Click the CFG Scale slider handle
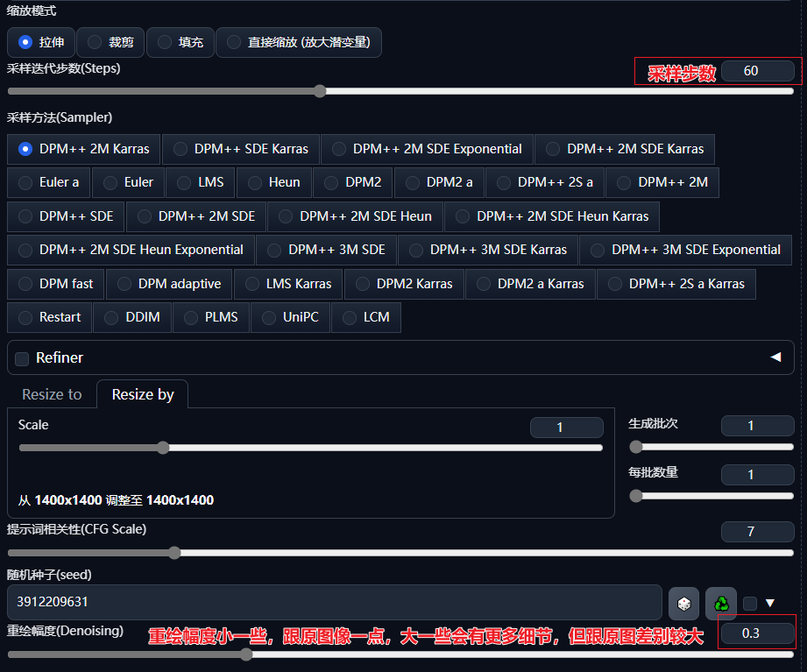 174,553
